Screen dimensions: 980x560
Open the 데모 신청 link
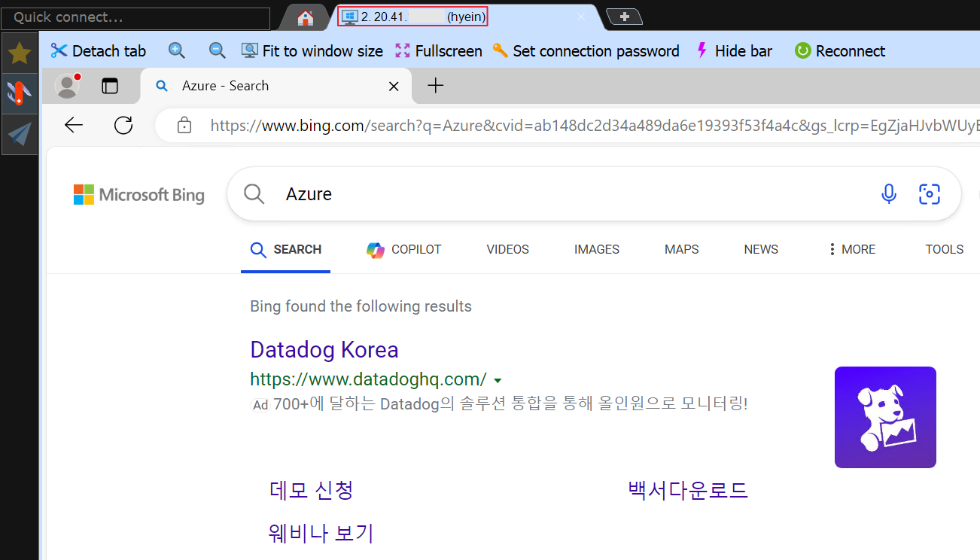[312, 490]
